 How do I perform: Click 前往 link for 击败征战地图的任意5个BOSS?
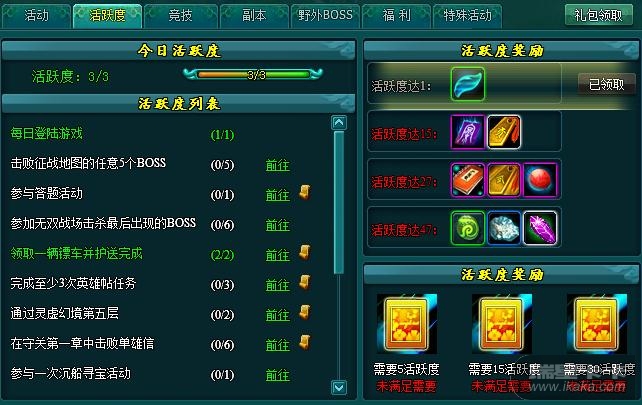coord(278,165)
